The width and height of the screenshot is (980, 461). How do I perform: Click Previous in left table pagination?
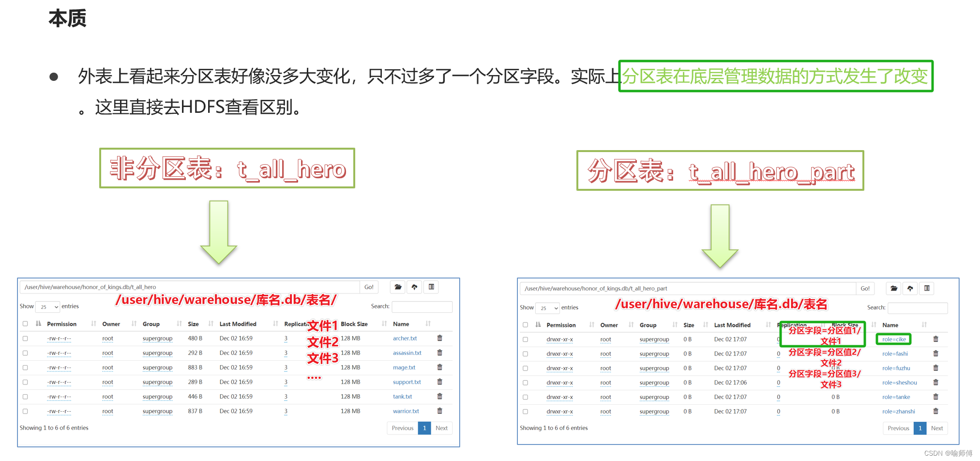pyautogui.click(x=403, y=428)
